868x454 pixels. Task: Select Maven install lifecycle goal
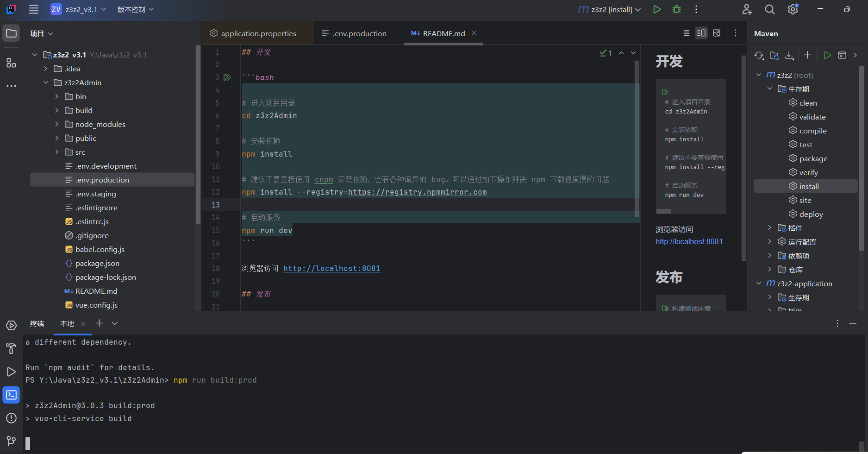806,186
